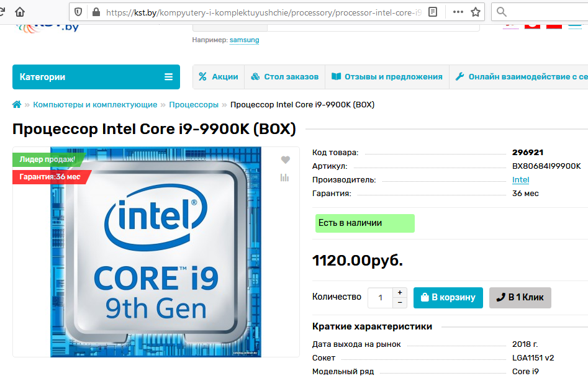Image resolution: width=588 pixels, height=381 pixels.
Task: Click the reload icon in the browser toolbar
Action: point(1,12)
